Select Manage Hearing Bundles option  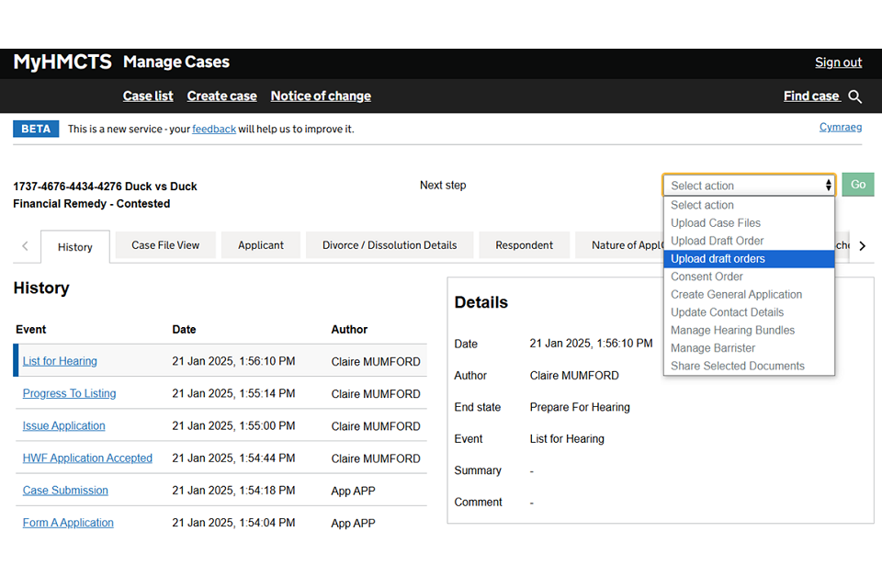[x=732, y=330]
